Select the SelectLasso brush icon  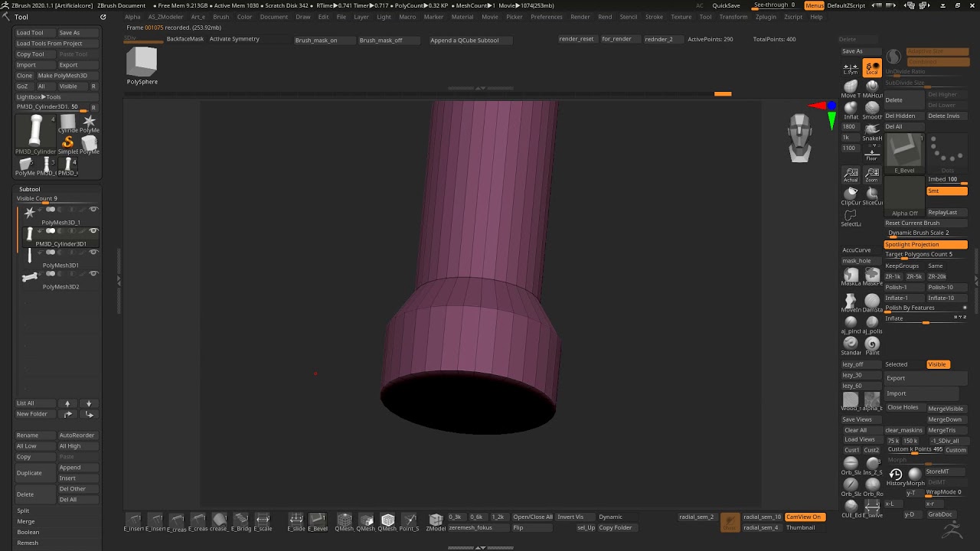point(851,217)
